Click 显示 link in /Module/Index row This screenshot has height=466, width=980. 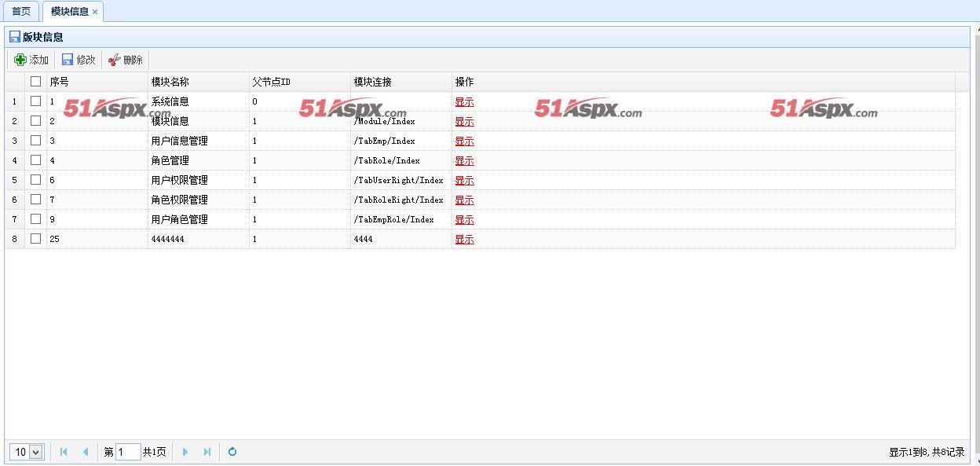464,121
